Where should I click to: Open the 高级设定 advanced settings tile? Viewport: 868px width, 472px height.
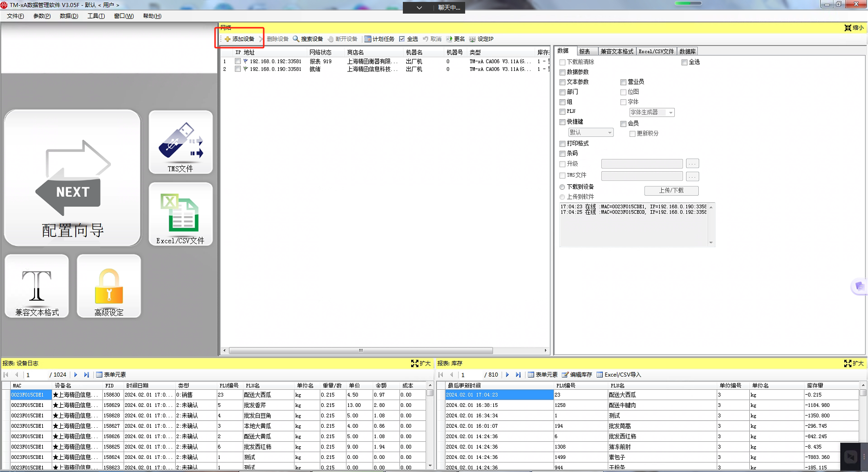[x=109, y=286]
